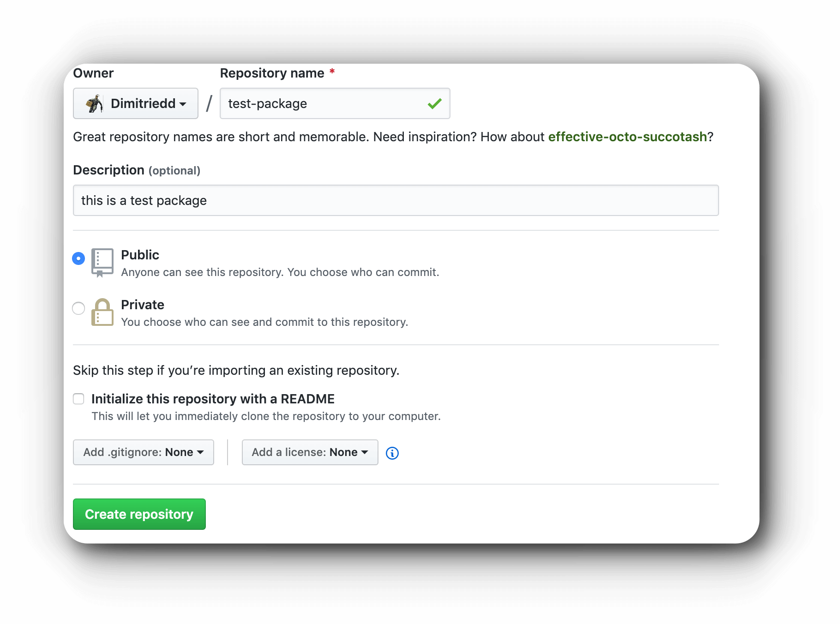Click the red required asterisk
This screenshot has height=624, width=840.
[x=332, y=72]
